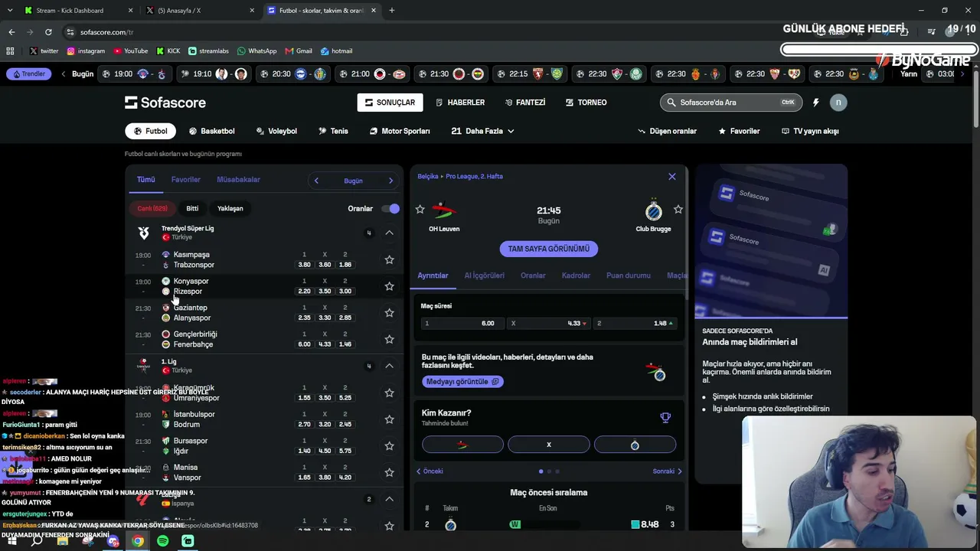
Task: Open the Puan durumu standings tab
Action: (x=629, y=275)
